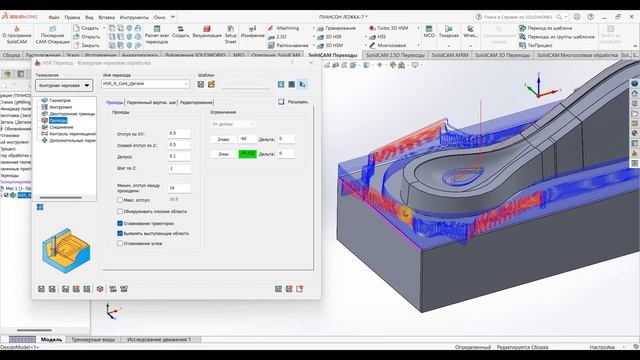Click the bottom-right exit dialog icon
Image resolution: width=640 pixels, height=360 pixels.
tap(300, 289)
